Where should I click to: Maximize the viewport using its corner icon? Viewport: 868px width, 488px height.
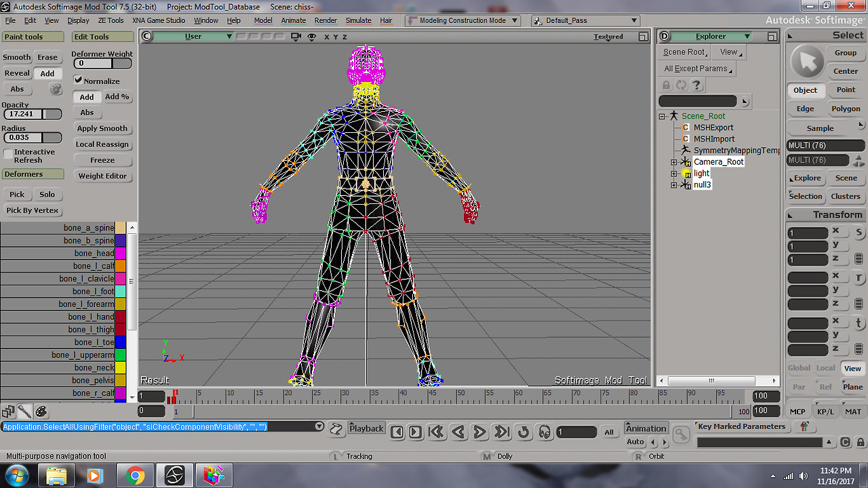point(643,37)
